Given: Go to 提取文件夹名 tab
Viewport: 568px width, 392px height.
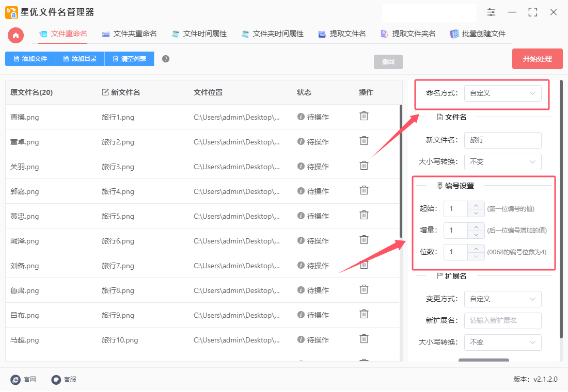Looking at the screenshot, I should pos(408,34).
